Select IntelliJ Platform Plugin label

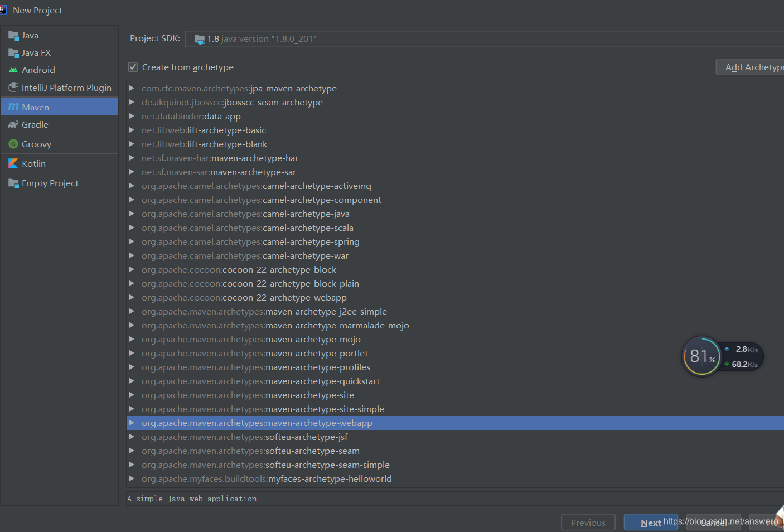point(66,88)
